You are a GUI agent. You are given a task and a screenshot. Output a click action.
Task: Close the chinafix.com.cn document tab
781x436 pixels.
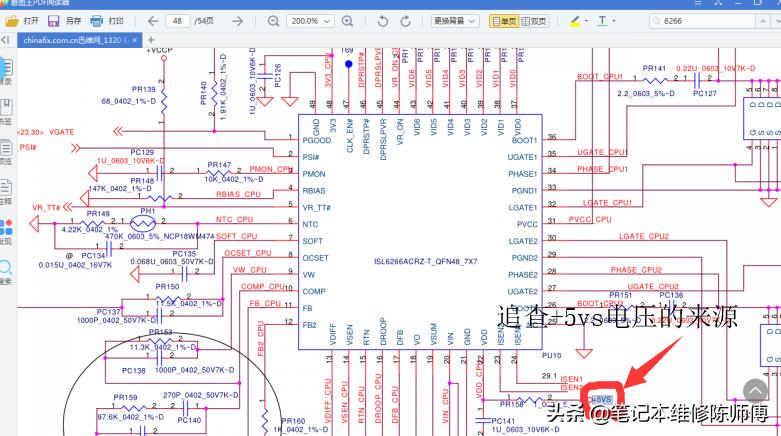tap(134, 40)
